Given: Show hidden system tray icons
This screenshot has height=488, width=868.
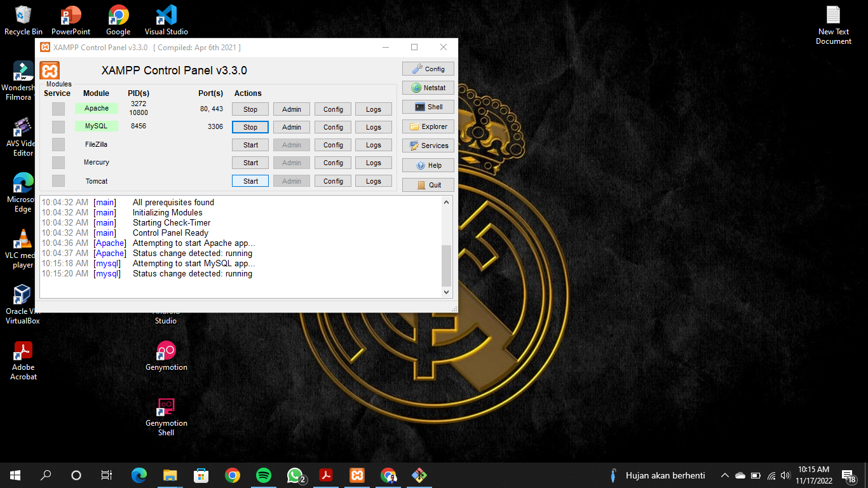Looking at the screenshot, I should click(x=724, y=475).
